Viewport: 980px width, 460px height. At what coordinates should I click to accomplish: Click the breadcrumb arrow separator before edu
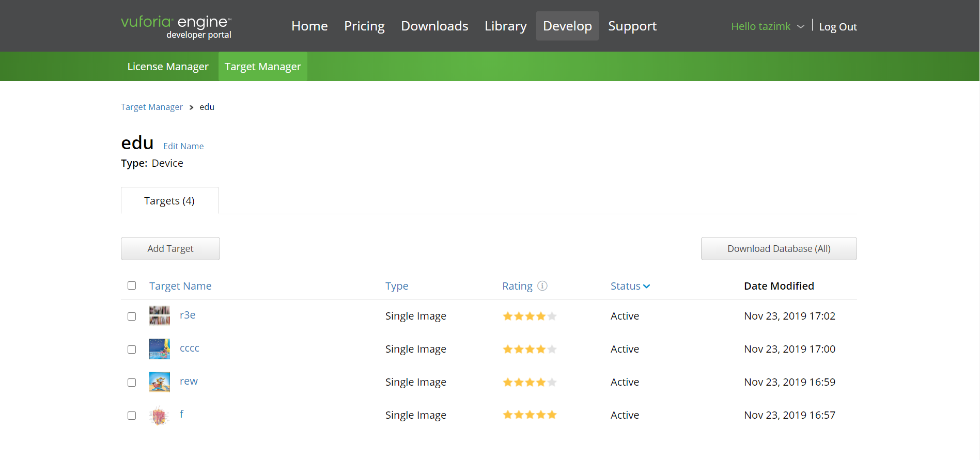pyautogui.click(x=191, y=107)
